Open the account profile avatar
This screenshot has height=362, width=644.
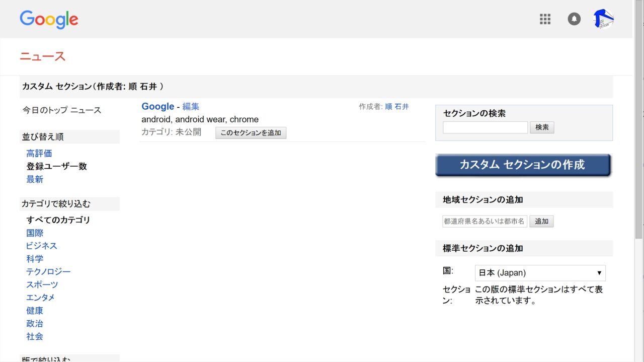coord(604,19)
